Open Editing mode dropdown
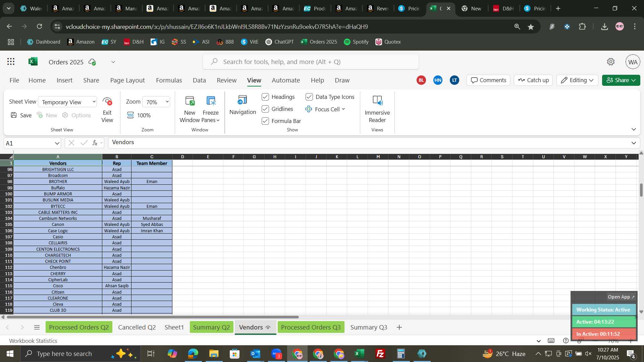This screenshot has width=644, height=362. [577, 80]
